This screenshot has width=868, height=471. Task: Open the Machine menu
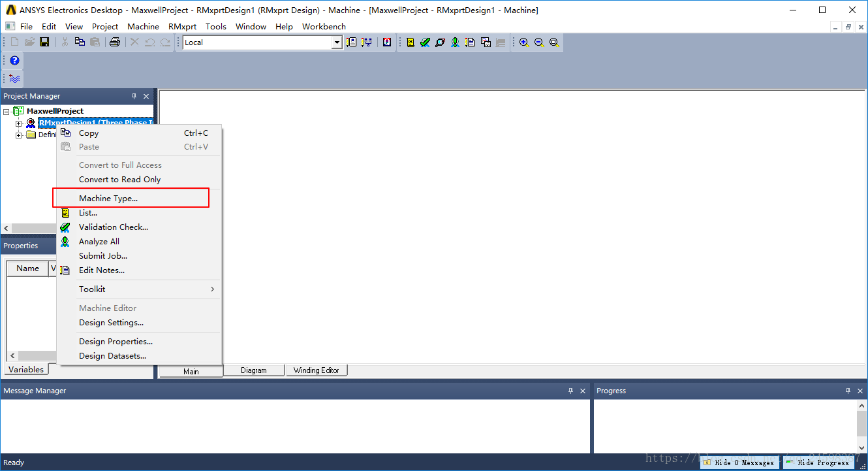pyautogui.click(x=143, y=26)
